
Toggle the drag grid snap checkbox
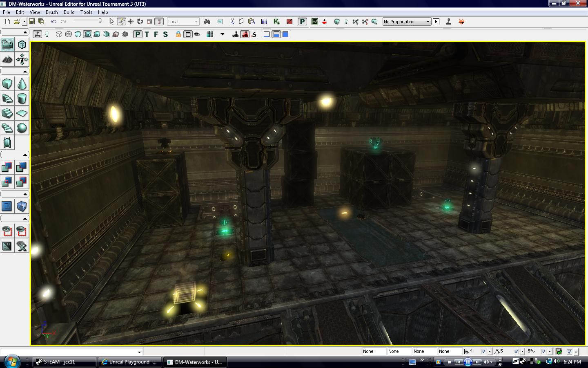[x=484, y=351]
